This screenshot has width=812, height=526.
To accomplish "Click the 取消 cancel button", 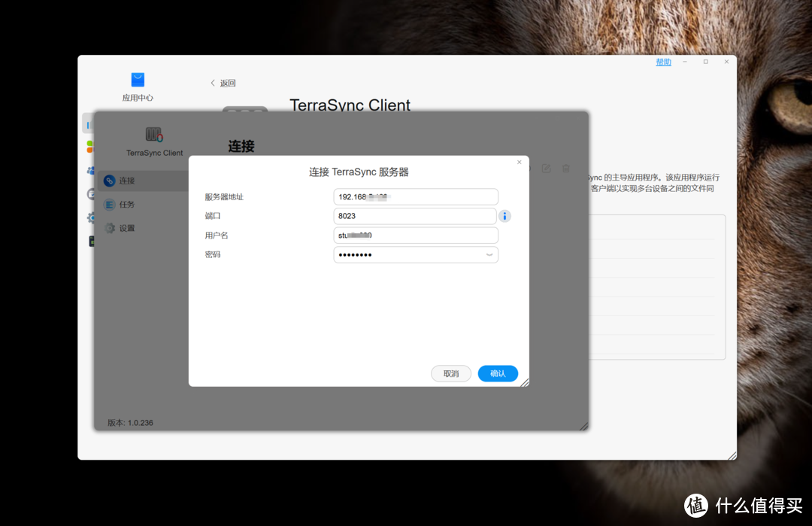I will pyautogui.click(x=450, y=373).
